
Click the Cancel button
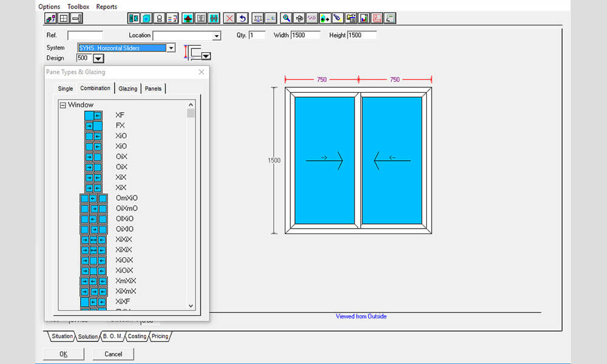click(x=113, y=354)
